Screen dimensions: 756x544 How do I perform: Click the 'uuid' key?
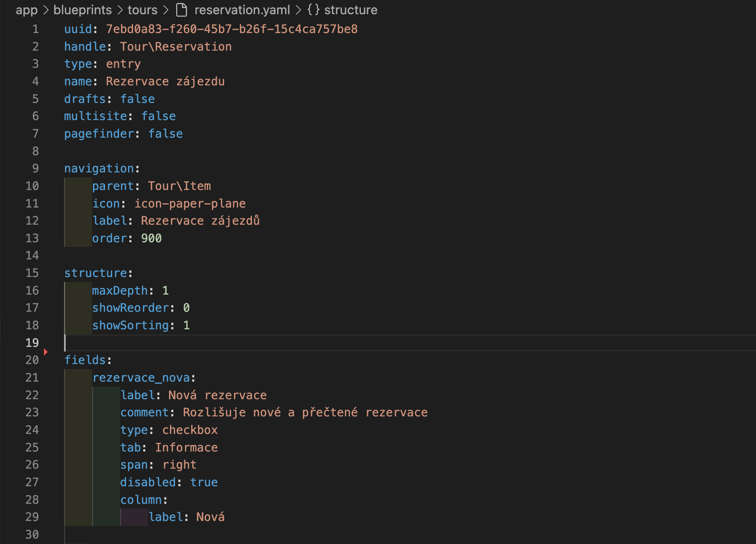coord(78,29)
